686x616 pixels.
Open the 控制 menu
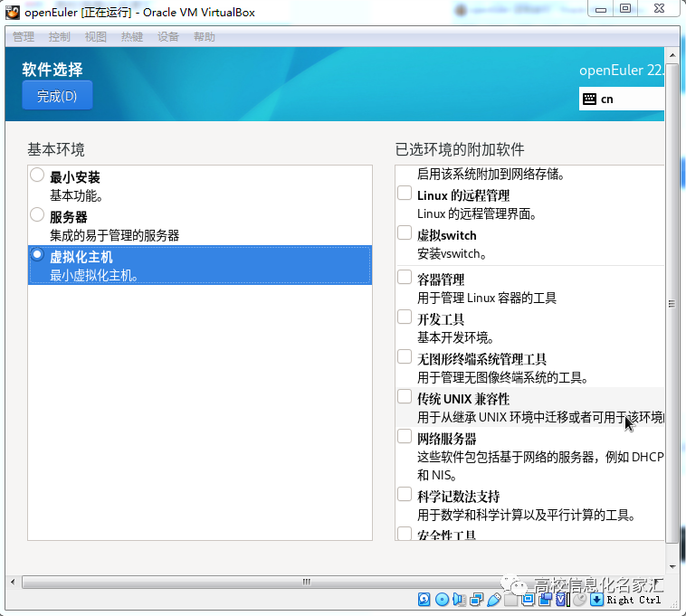point(60,37)
